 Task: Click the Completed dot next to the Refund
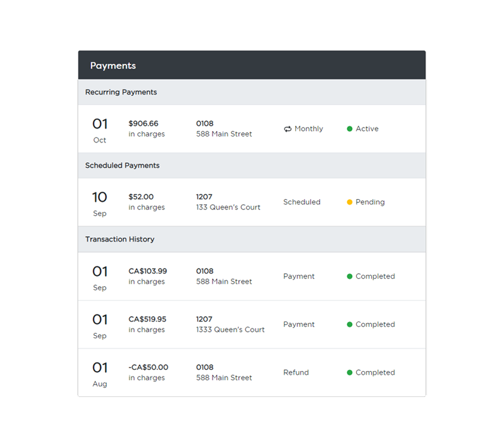point(349,372)
